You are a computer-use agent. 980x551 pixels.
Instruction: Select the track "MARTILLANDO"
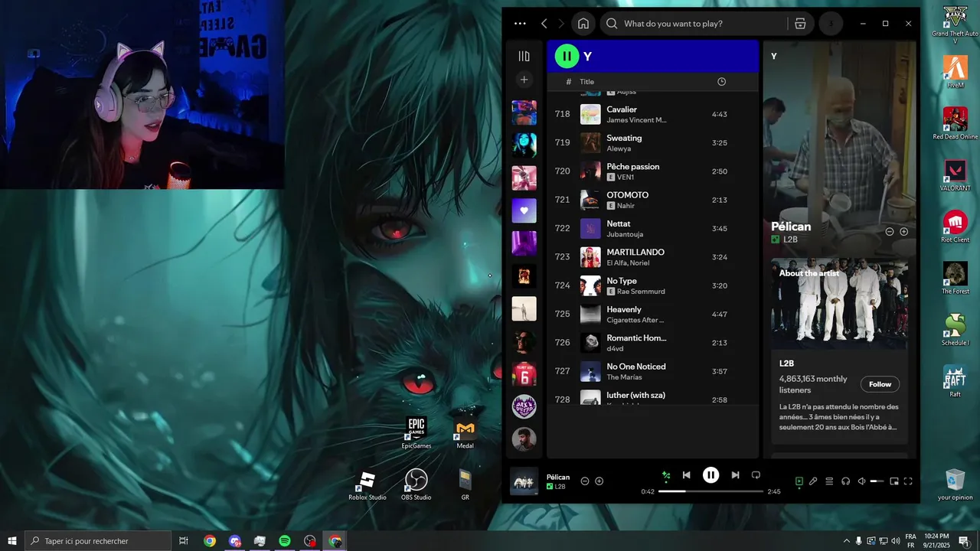pyautogui.click(x=652, y=257)
